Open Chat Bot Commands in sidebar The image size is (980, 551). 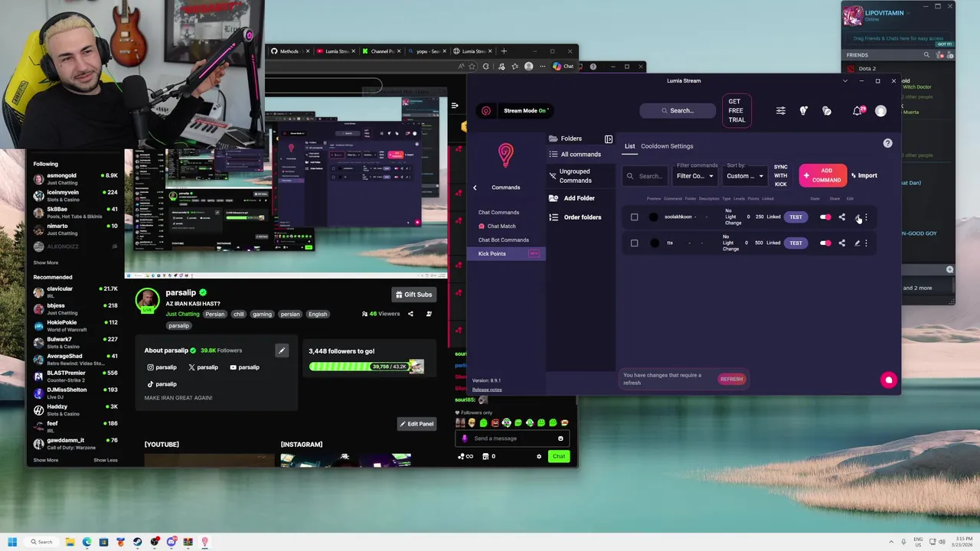point(504,240)
